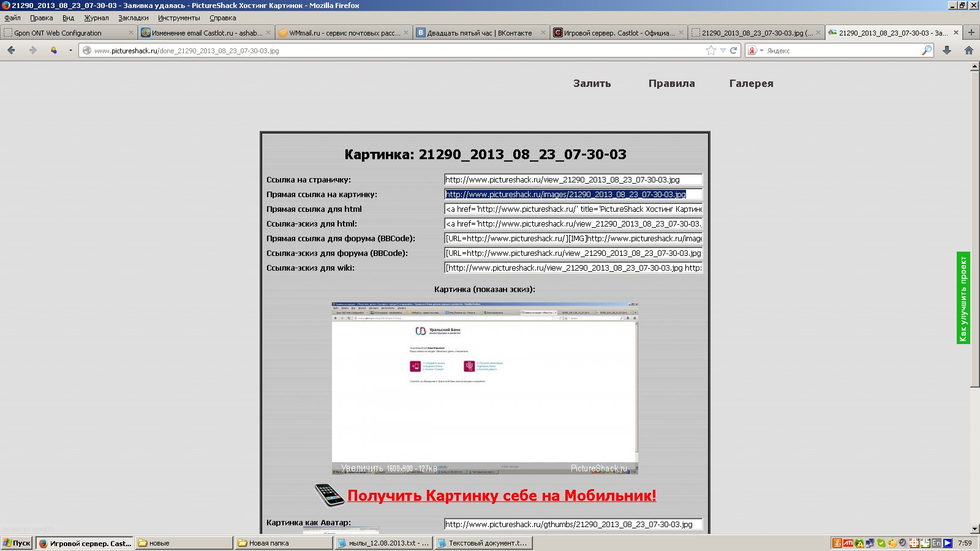
Task: Click the blue play arrow tray icon
Action: click(948, 542)
